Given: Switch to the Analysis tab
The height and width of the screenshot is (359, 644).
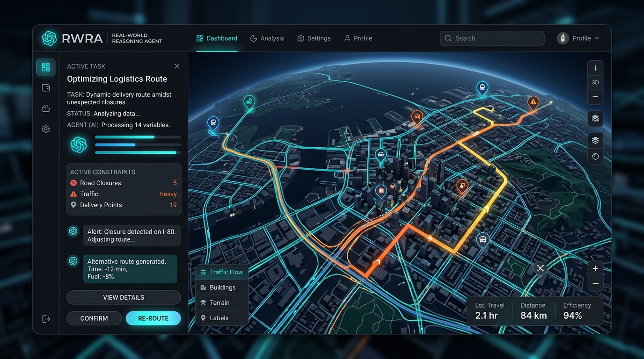Looking at the screenshot, I should pyautogui.click(x=267, y=38).
